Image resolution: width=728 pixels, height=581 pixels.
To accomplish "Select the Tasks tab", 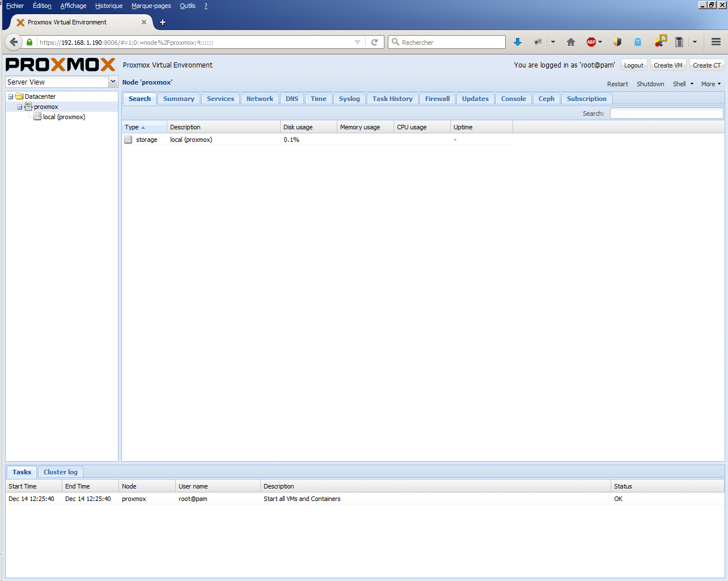I will click(x=22, y=472).
